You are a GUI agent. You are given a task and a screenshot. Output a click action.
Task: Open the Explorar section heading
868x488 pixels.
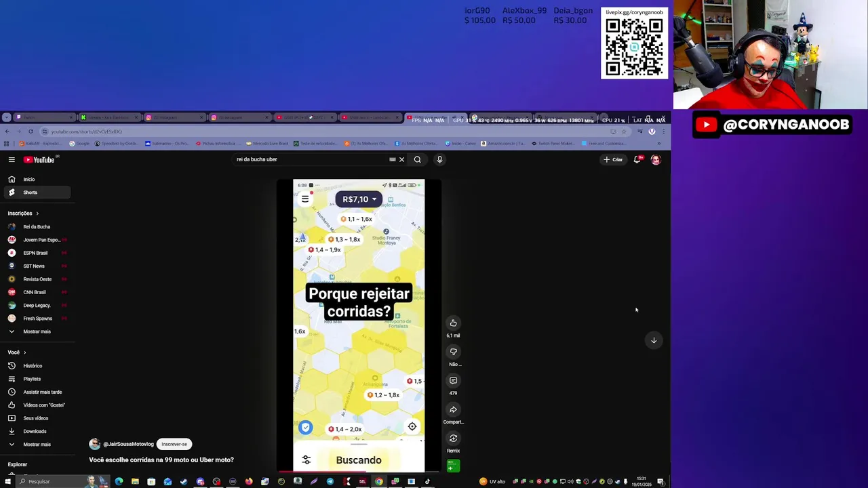[x=18, y=465]
